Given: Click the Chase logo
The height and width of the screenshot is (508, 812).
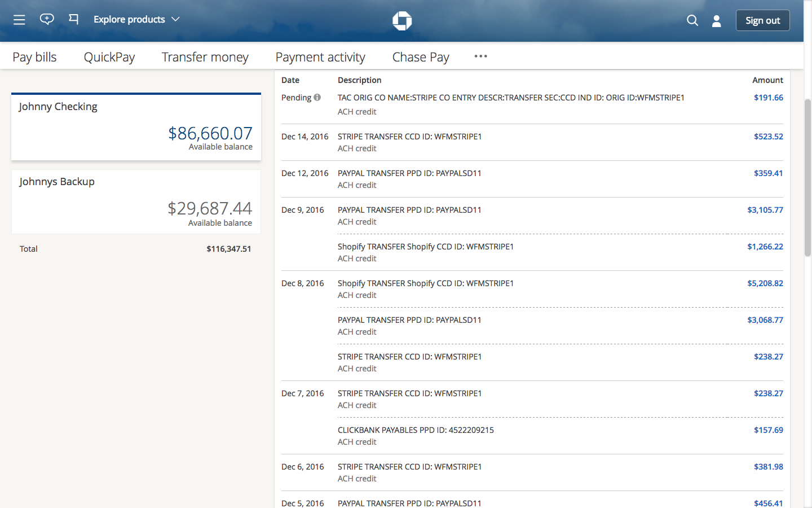Looking at the screenshot, I should 402,20.
